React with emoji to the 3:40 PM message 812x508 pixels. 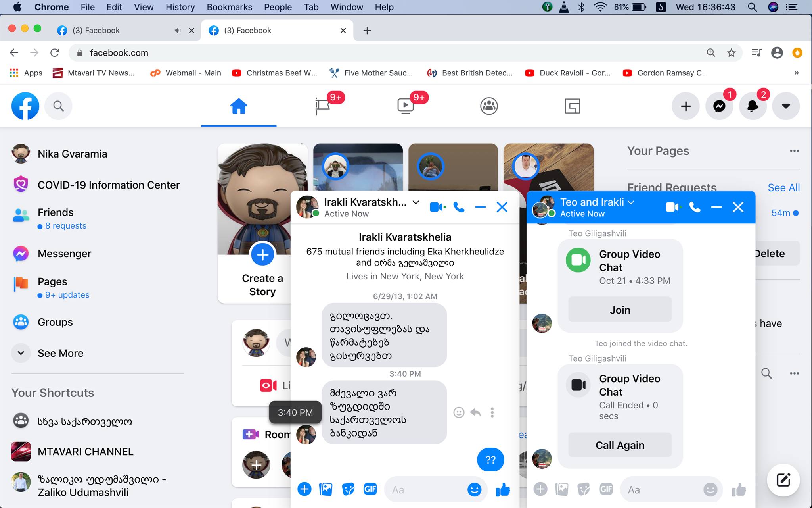pyautogui.click(x=458, y=412)
